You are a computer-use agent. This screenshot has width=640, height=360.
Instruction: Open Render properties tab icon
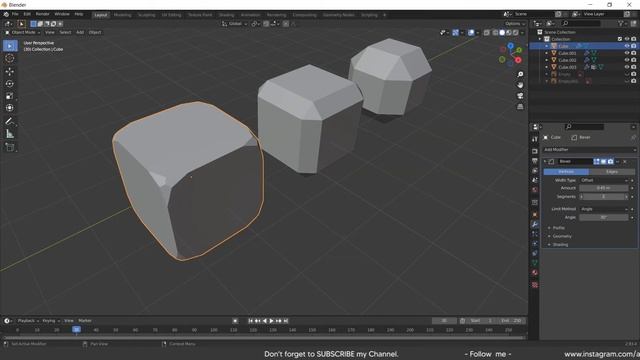pyautogui.click(x=535, y=151)
